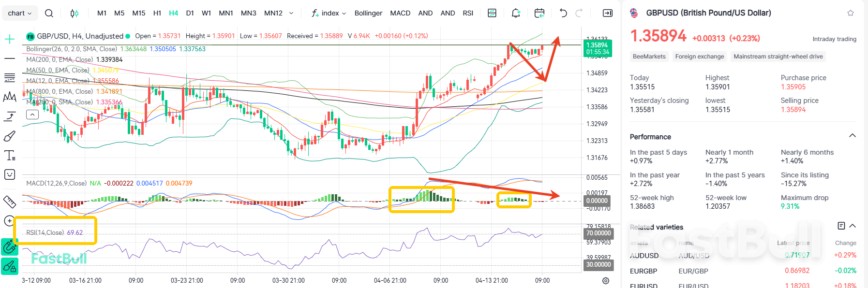
Task: Click the candlestick chart type icon
Action: click(x=74, y=13)
